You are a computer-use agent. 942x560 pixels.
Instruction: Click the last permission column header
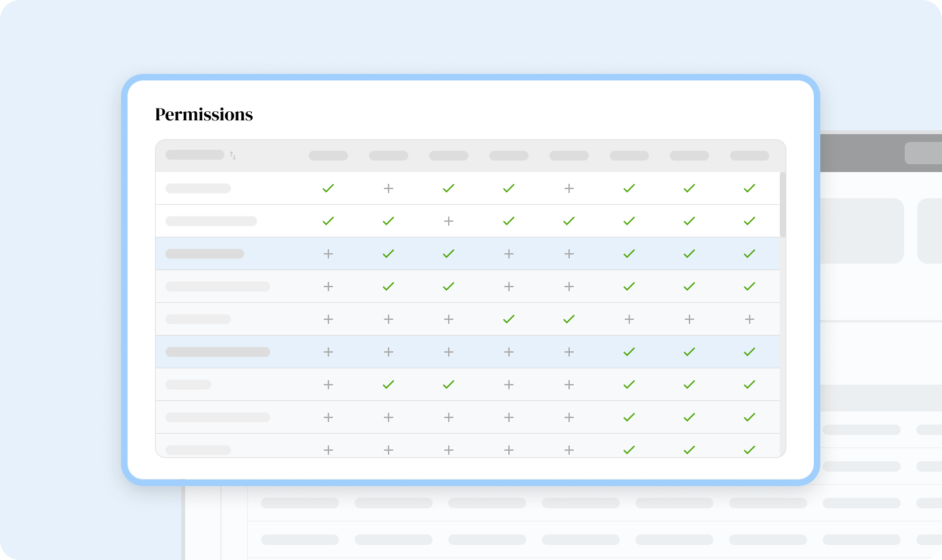[750, 156]
